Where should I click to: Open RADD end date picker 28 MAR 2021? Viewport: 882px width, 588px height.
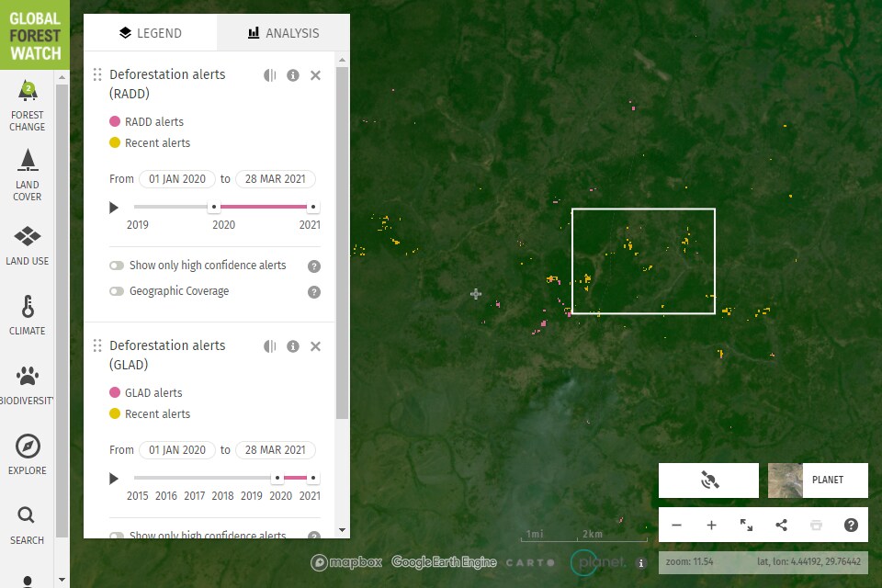click(x=275, y=179)
